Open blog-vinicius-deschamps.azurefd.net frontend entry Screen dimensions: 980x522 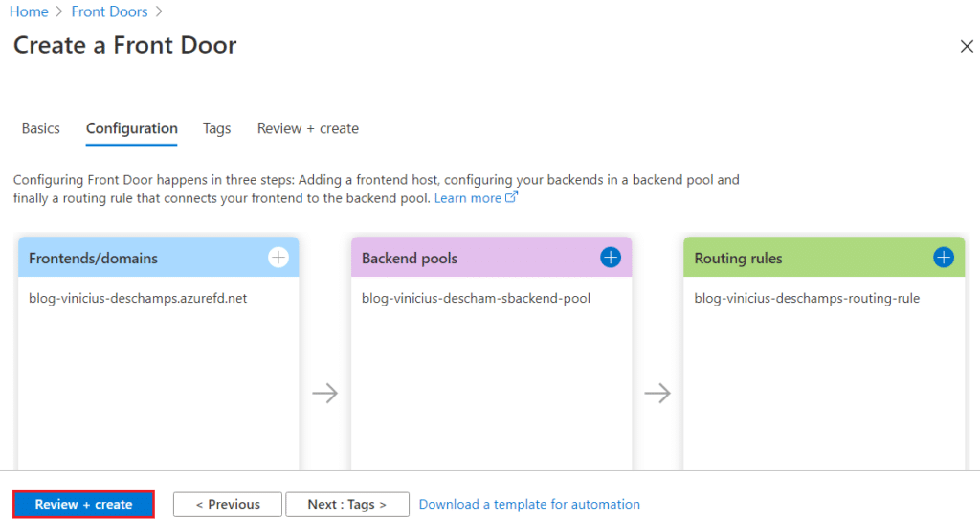point(138,298)
